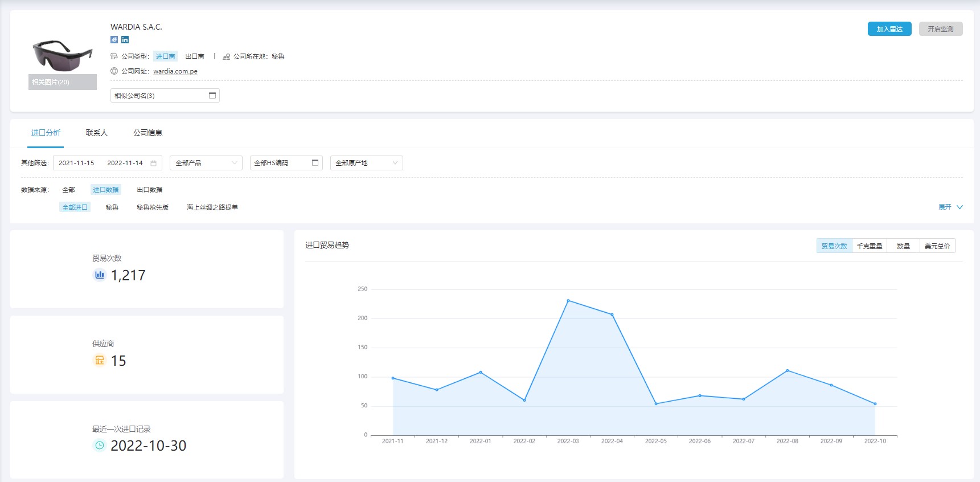Viewport: 980px width, 482px height.
Task: Click the 2022-05 chart data point
Action: (x=656, y=403)
